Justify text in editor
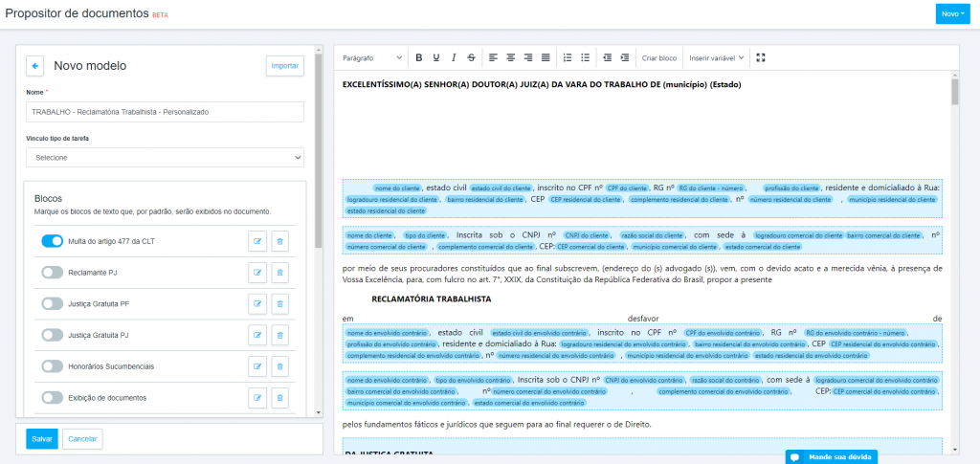980x464 pixels. coord(546,57)
